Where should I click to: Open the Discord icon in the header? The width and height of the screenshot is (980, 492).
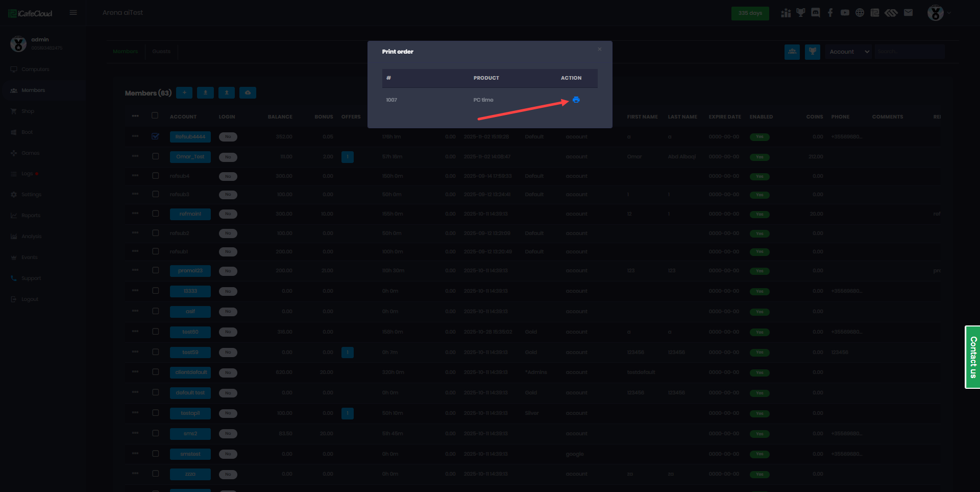pyautogui.click(x=816, y=13)
